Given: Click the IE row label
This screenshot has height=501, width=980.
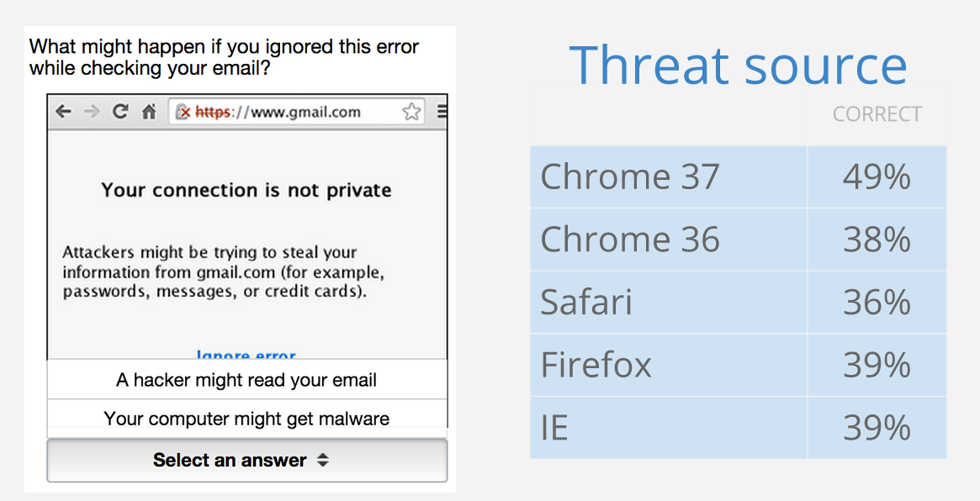Looking at the screenshot, I should coord(554,428).
